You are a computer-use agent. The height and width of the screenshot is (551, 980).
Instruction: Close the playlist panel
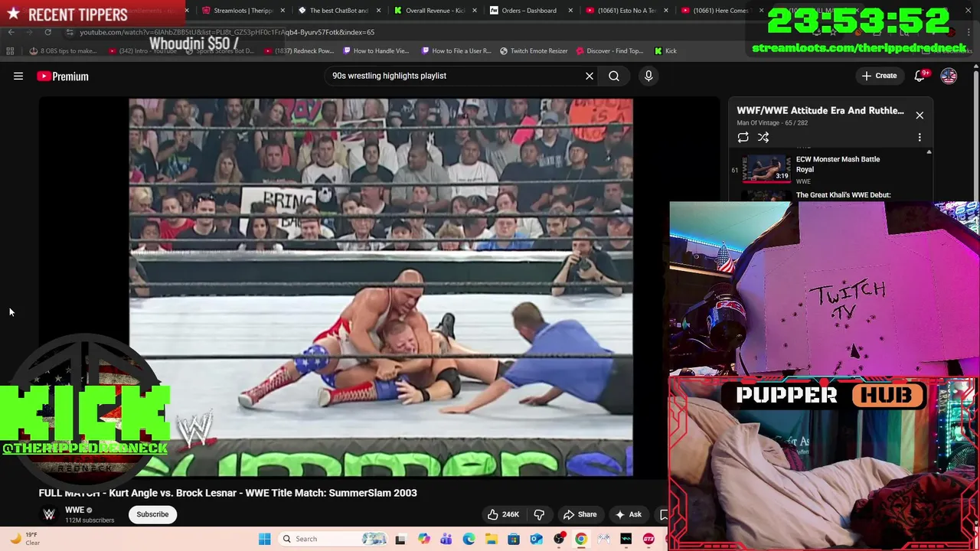click(x=920, y=115)
